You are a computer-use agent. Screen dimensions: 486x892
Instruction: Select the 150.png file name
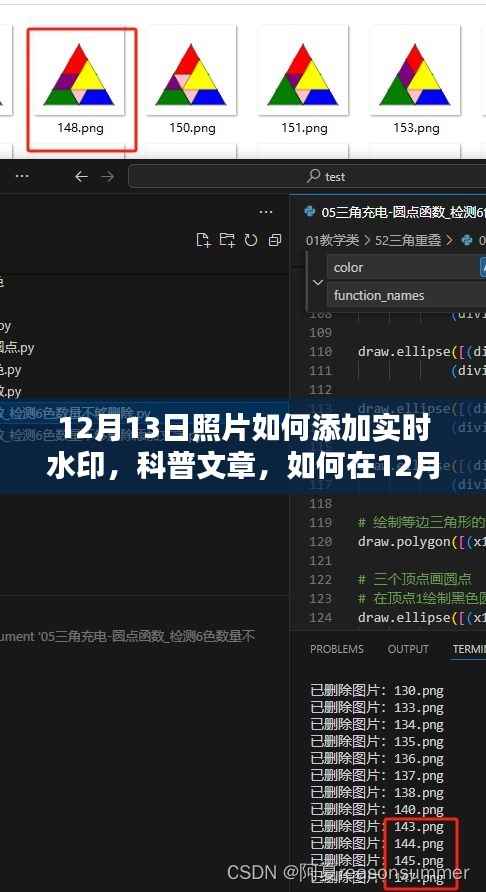click(x=192, y=128)
